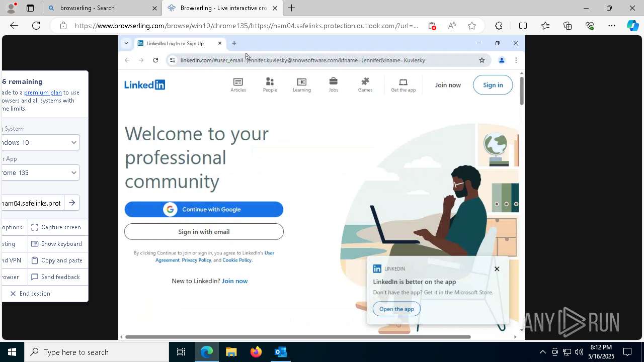Open Edge Extensions puzzle icon
Screen dimensions: 644x362
pyautogui.click(x=499, y=26)
